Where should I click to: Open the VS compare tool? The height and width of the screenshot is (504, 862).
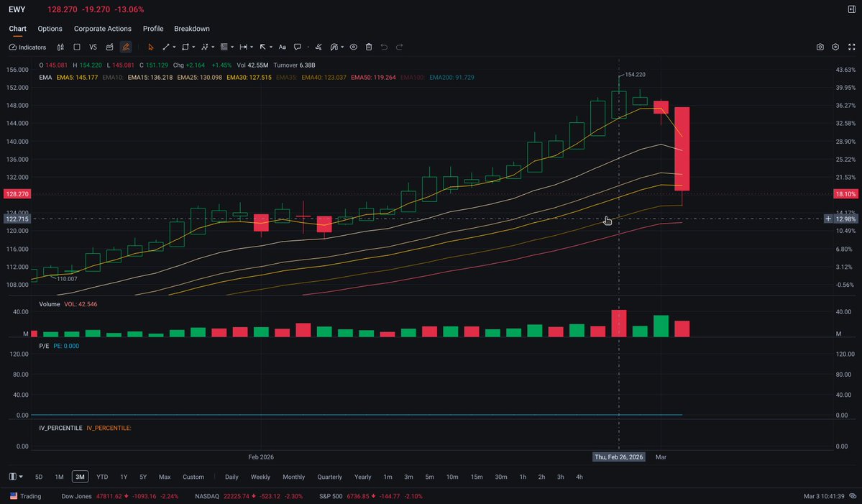[x=93, y=47]
